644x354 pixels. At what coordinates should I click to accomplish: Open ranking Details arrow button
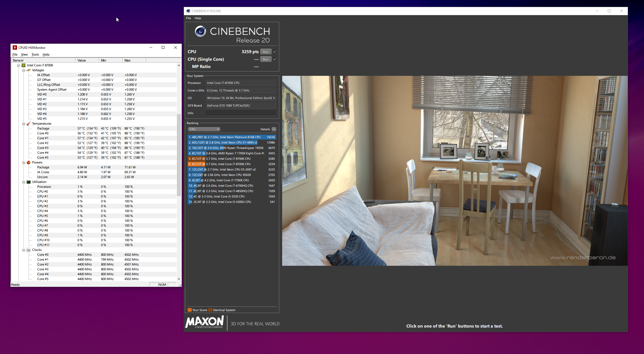[x=274, y=129]
